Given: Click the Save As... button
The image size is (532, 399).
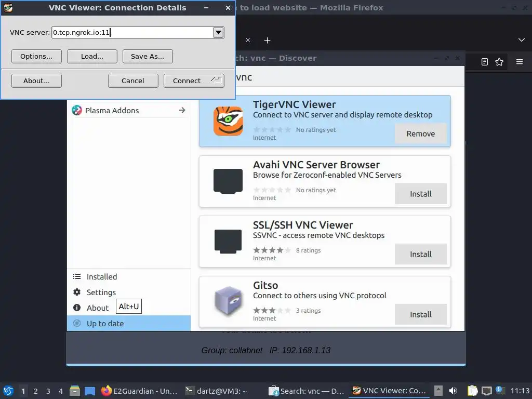Looking at the screenshot, I should [x=148, y=56].
